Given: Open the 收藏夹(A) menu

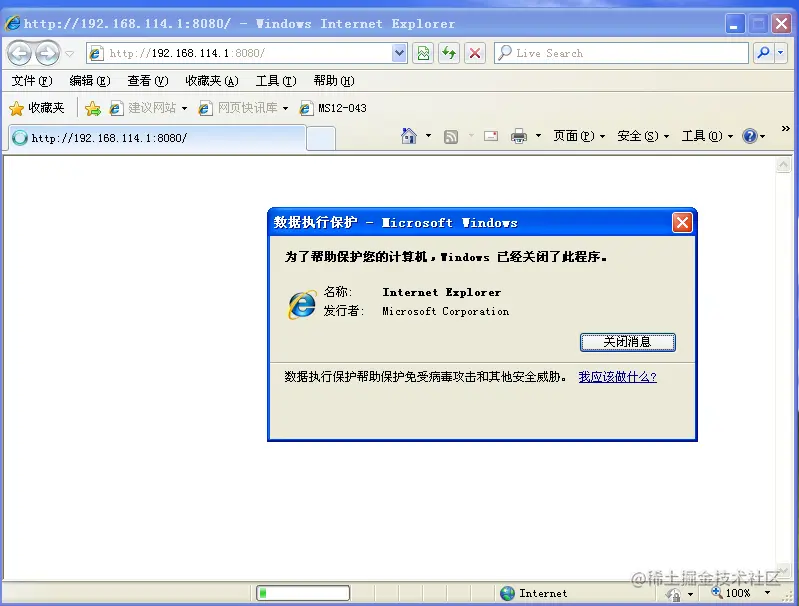Looking at the screenshot, I should 211,81.
